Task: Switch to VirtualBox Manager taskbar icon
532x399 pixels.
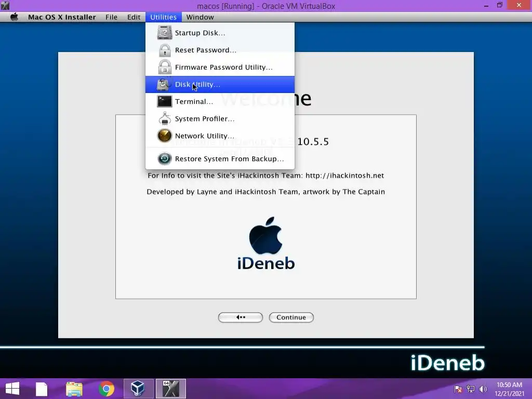Action: tap(138, 389)
